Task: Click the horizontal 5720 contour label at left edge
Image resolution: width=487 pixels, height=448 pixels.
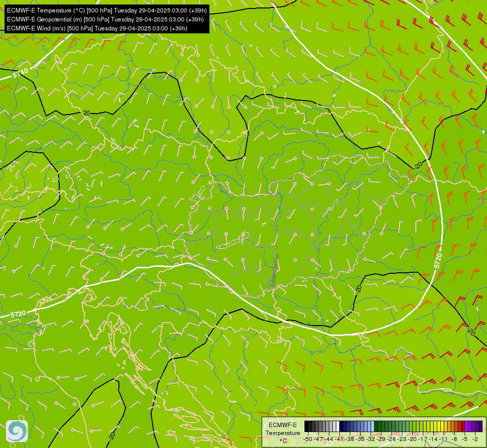Action: click(x=18, y=314)
